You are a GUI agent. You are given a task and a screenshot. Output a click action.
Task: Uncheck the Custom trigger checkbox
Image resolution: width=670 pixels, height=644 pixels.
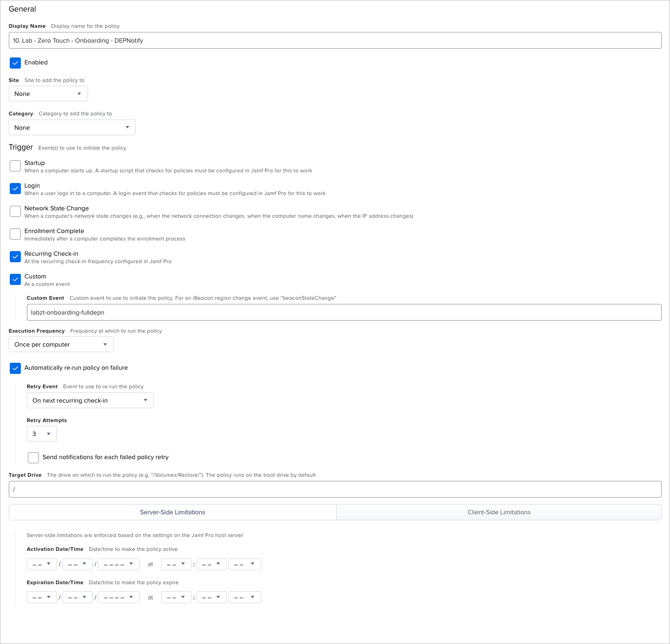[x=15, y=279]
